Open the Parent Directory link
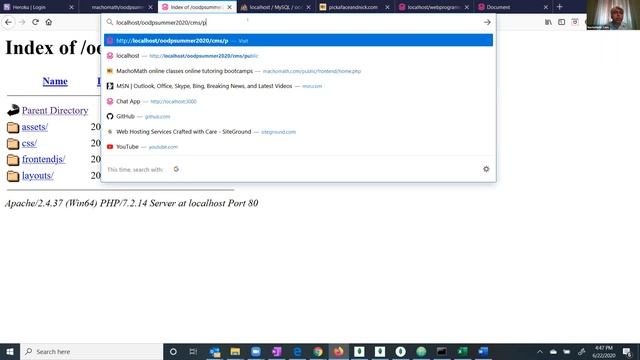Image resolution: width=640 pixels, height=360 pixels. click(55, 110)
